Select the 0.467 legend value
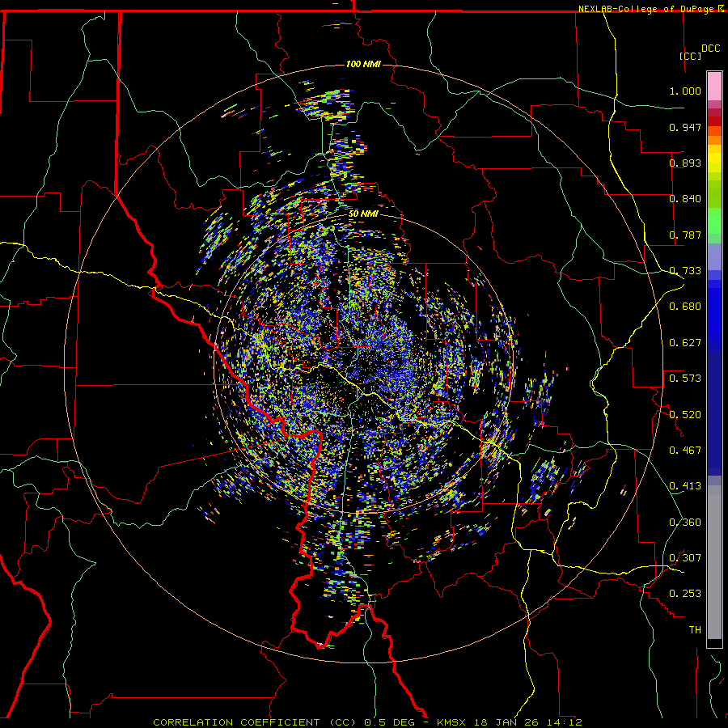 (x=685, y=450)
